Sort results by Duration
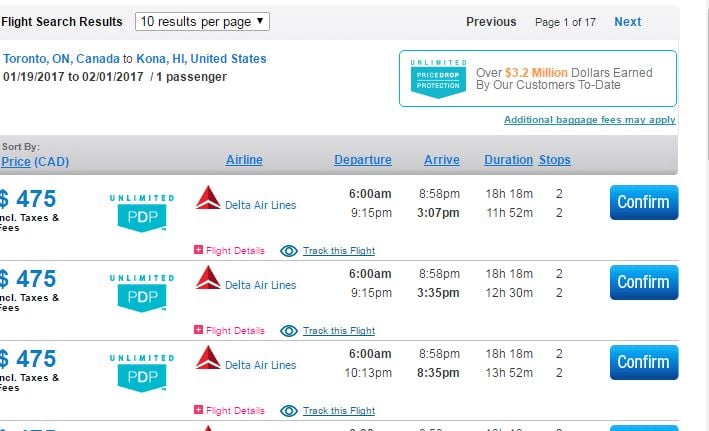The image size is (709, 431). pos(508,160)
